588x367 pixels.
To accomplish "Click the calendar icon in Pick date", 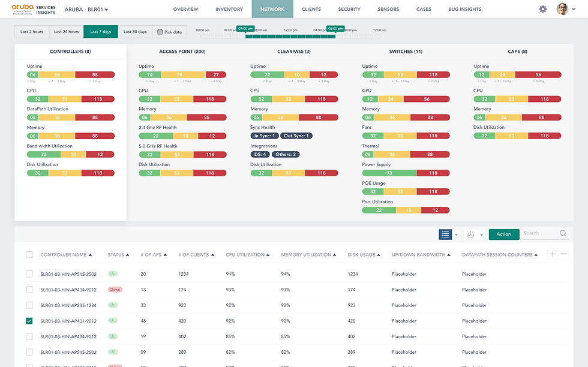I will coord(160,32).
